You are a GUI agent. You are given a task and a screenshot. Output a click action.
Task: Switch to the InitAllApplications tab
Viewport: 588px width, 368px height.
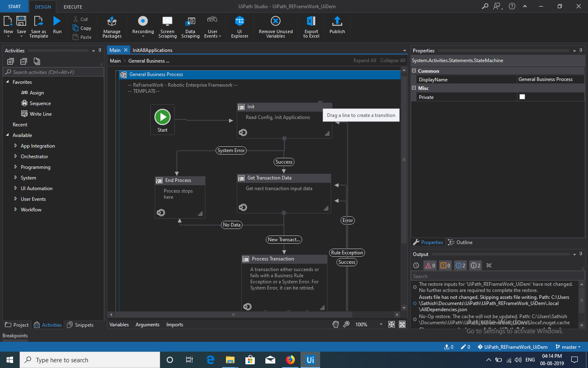pos(152,50)
